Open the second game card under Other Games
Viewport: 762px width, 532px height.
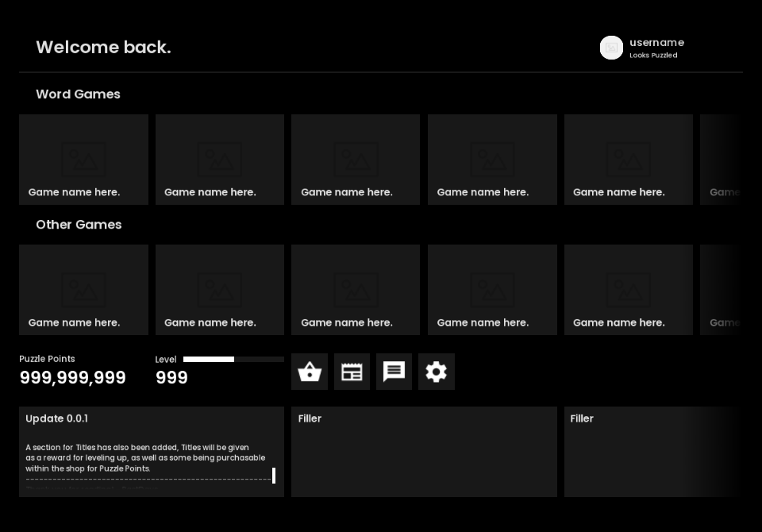click(220, 290)
